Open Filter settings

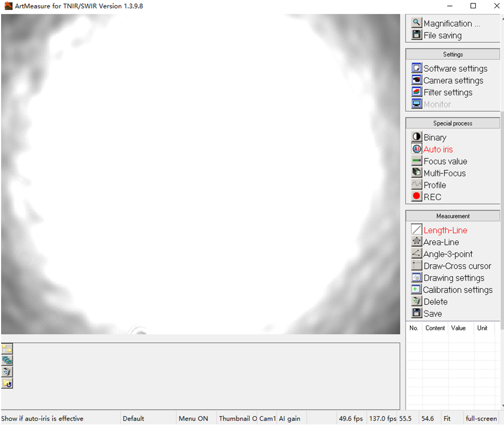(x=447, y=92)
